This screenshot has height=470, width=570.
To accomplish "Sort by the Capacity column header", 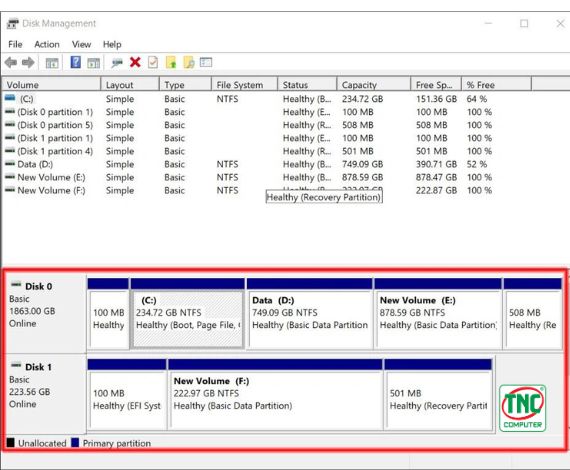I will (x=374, y=85).
